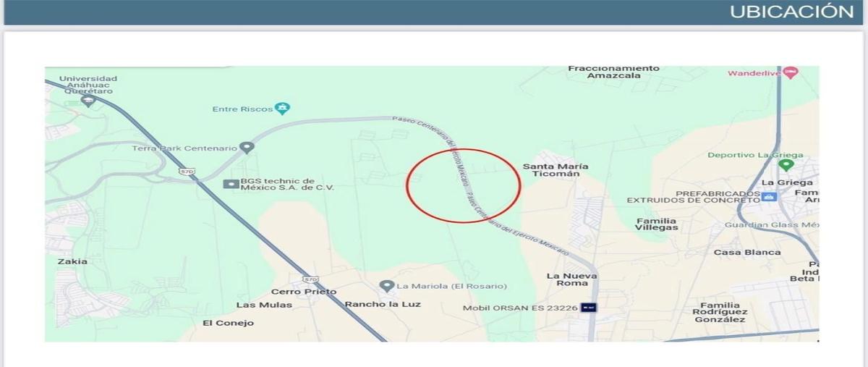Click the Prefabricados Extruidos de Concreto icon

coord(770,196)
